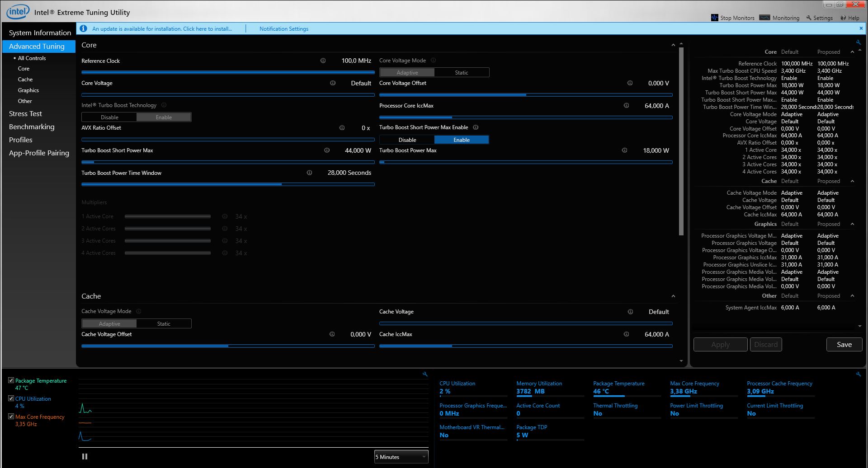Toggle Package Temperature graph checkbox
The width and height of the screenshot is (868, 468).
pos(11,380)
